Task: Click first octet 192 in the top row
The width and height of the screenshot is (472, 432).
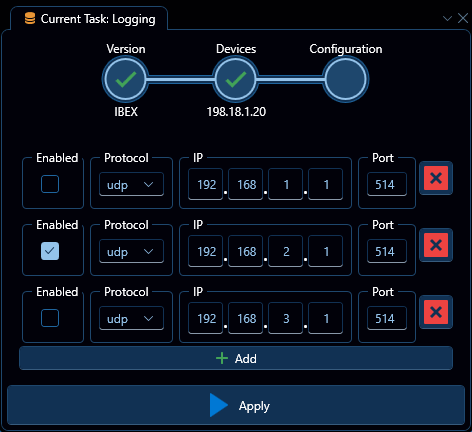Action: [x=205, y=184]
